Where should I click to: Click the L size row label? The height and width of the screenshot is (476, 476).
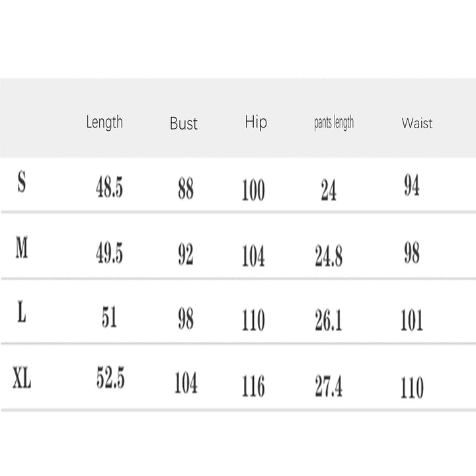pyautogui.click(x=22, y=313)
